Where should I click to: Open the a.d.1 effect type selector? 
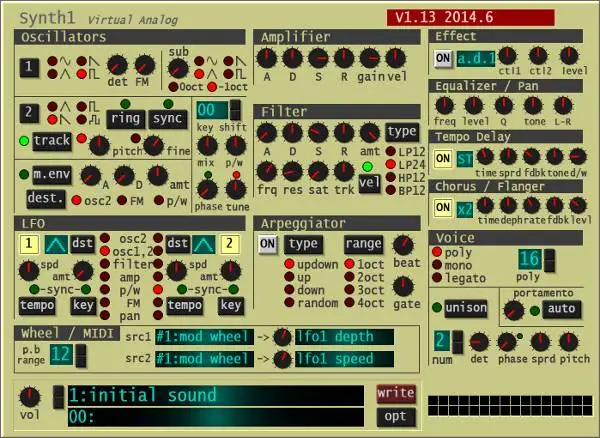pyautogui.click(x=476, y=58)
